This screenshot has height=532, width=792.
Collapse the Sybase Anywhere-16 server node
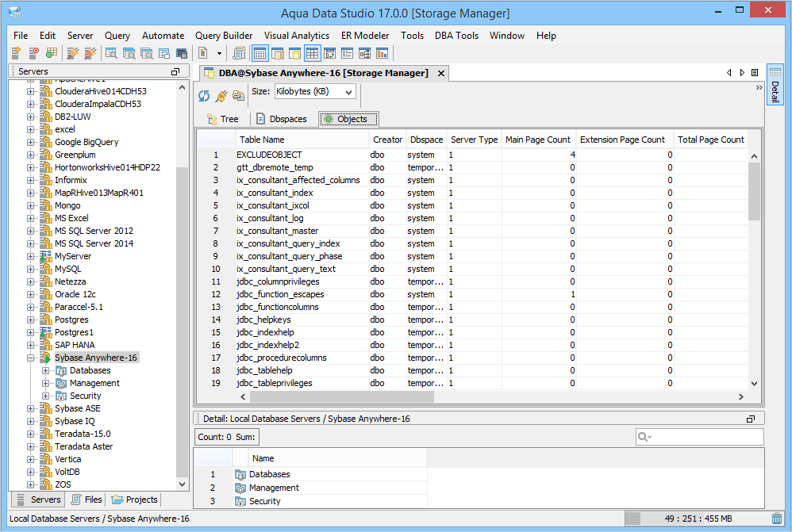[x=31, y=358]
